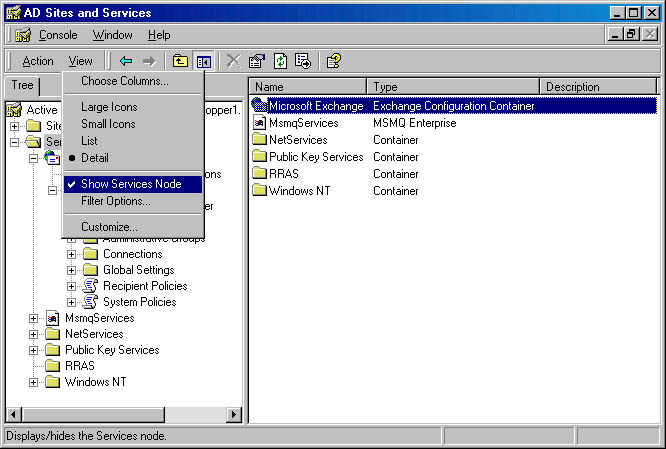Select Microsoft Exchange container icon in list

(x=260, y=106)
